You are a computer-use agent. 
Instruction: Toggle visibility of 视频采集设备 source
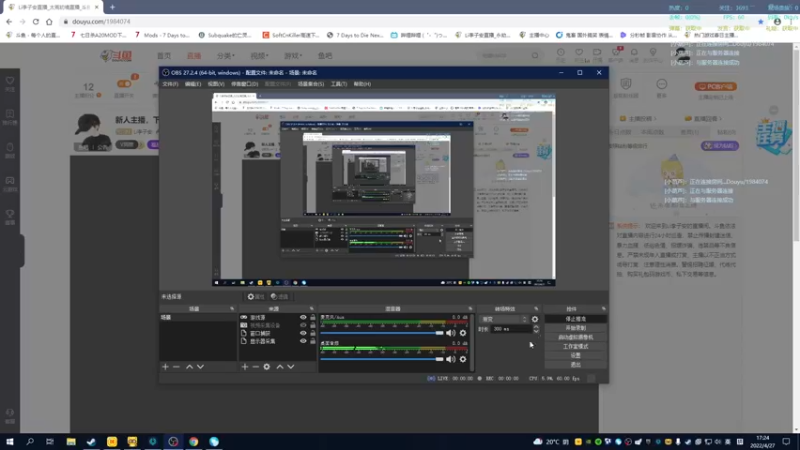pyautogui.click(x=303, y=325)
